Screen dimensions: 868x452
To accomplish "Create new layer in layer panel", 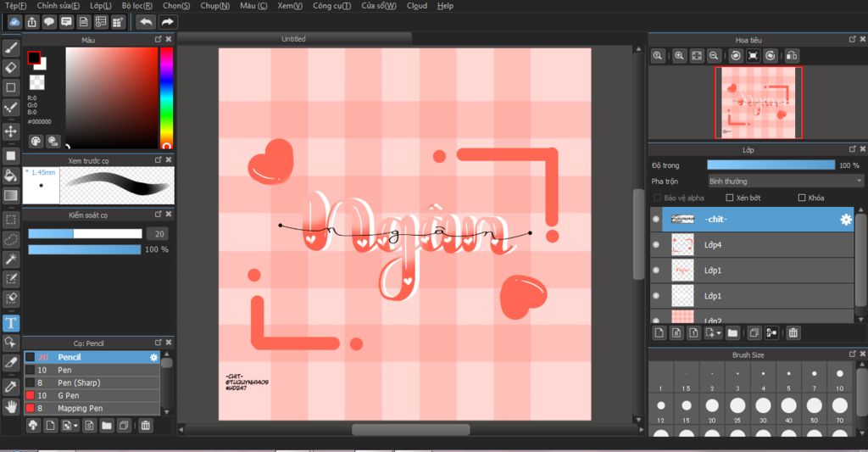I will (x=659, y=333).
